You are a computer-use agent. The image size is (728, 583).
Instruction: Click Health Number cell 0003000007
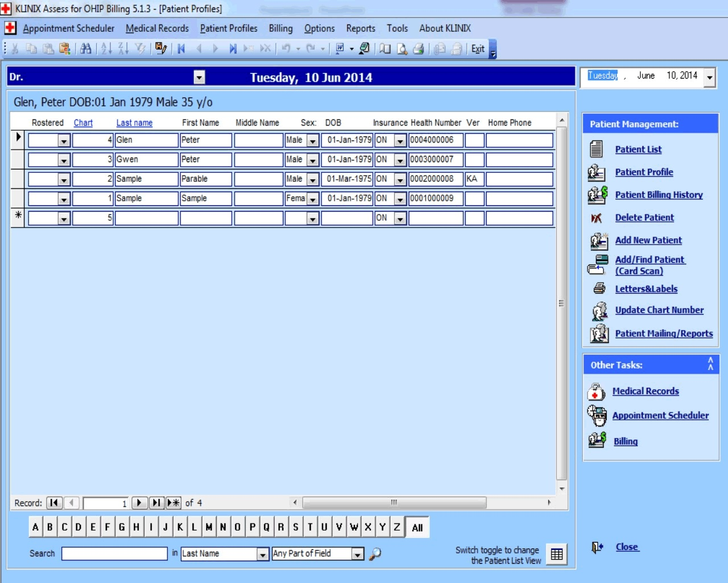[435, 160]
